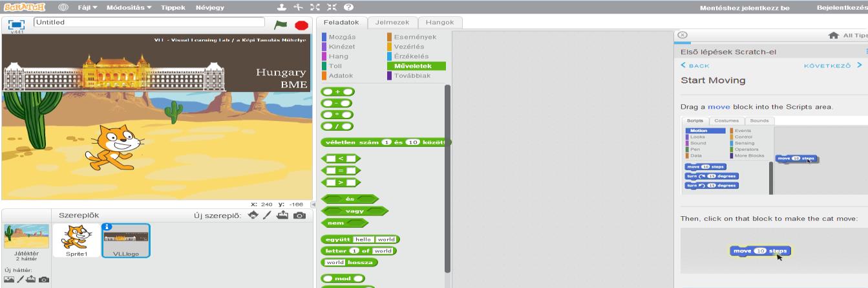This screenshot has height=288, width=868.
Task: Click the blocks palette vertical scrollbar
Action: click(x=447, y=178)
